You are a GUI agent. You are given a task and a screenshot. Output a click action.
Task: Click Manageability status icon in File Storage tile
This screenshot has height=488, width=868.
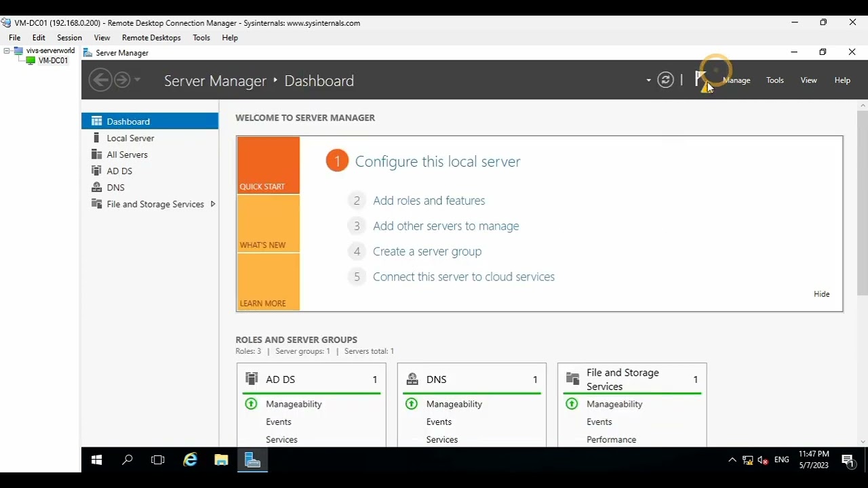tap(572, 404)
